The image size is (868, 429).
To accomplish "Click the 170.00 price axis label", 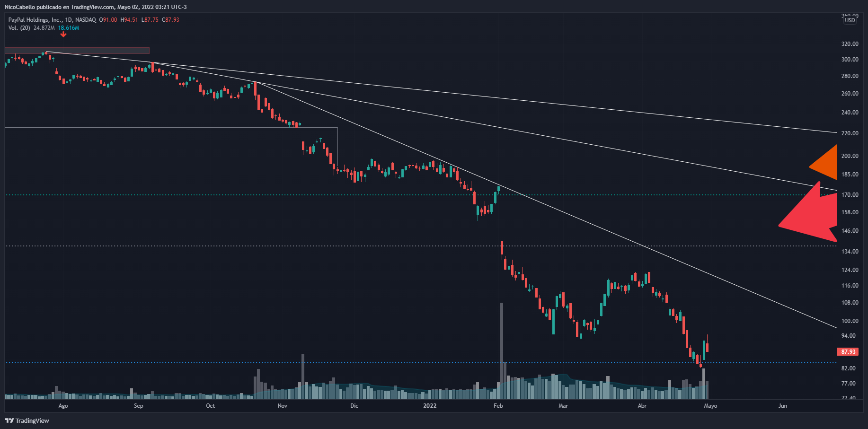I will click(x=850, y=194).
